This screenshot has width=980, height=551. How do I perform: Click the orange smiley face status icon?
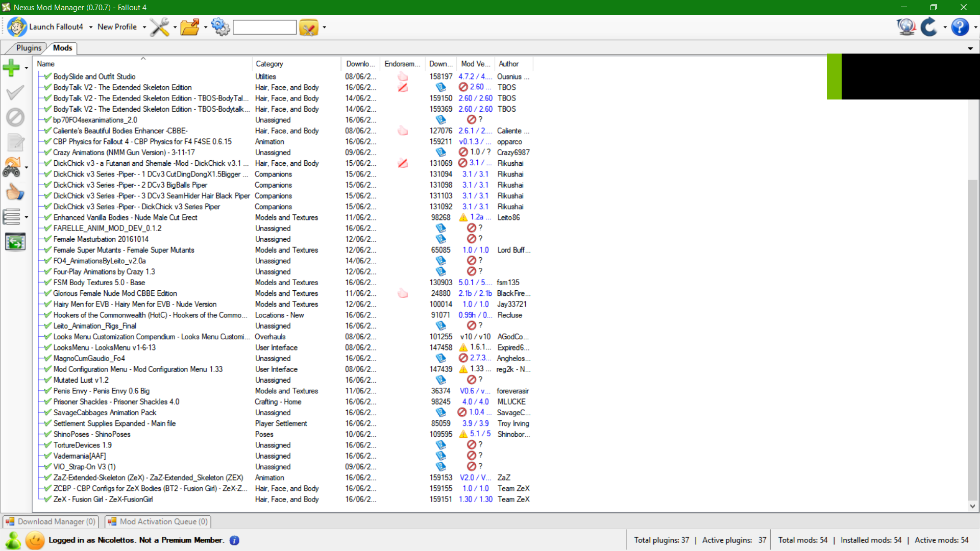(x=35, y=540)
